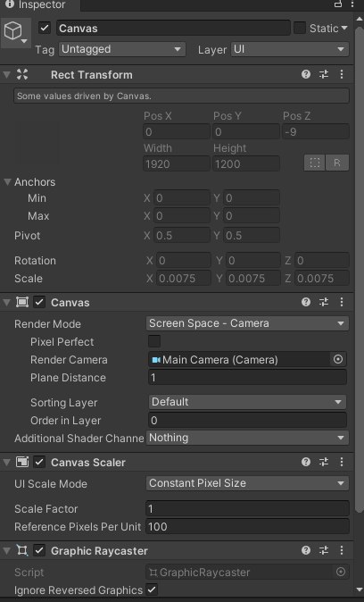Enable the Pixel Perfect checkbox
This screenshot has height=602, width=364.
point(154,341)
